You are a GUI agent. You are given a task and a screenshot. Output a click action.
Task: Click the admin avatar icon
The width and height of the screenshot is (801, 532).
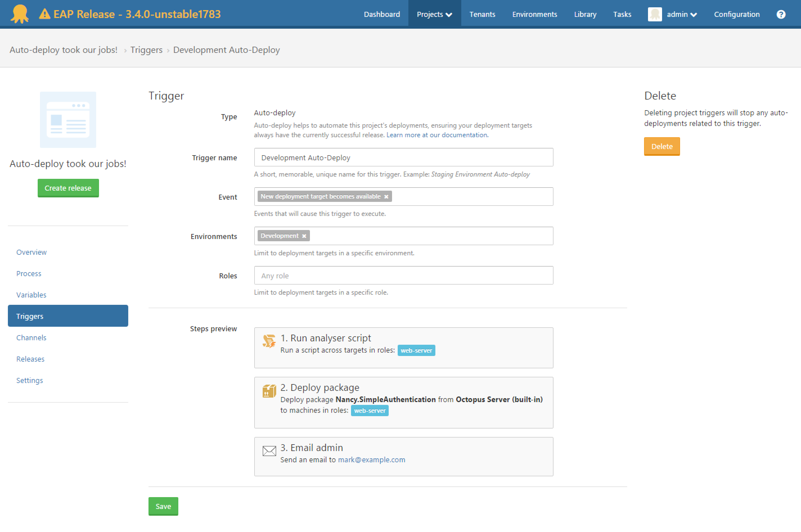coord(655,14)
